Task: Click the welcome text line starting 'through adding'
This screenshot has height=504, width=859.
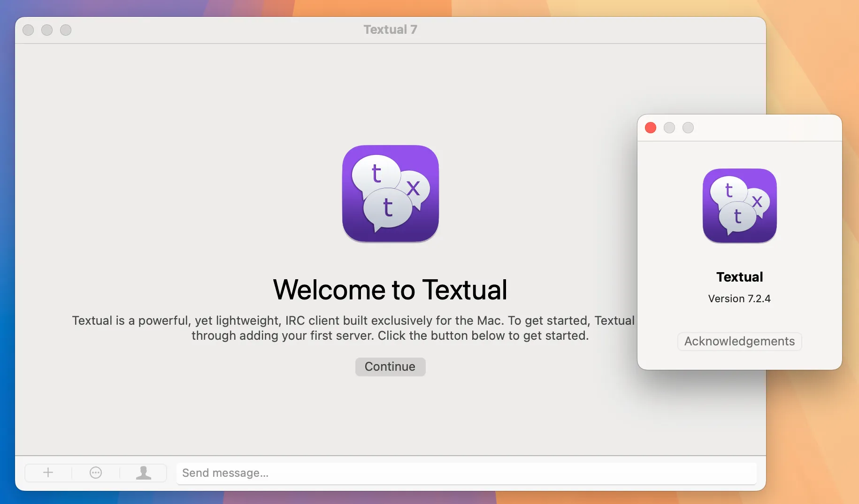Action: 390,336
